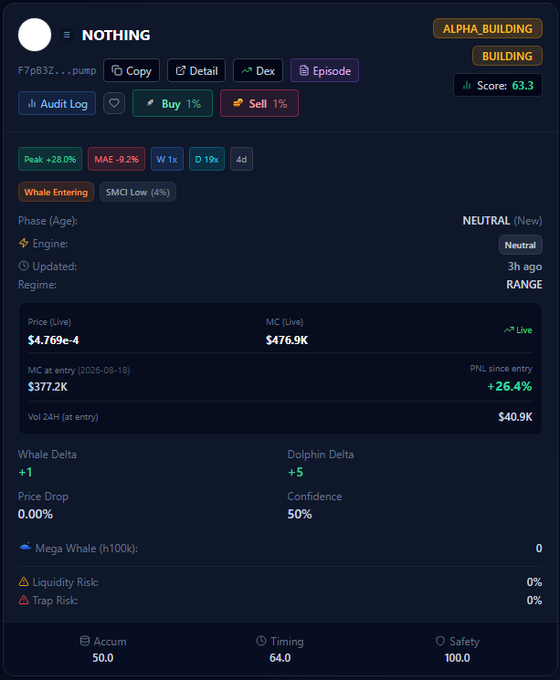
Task: Click the Accum coins icon
Action: 85,641
